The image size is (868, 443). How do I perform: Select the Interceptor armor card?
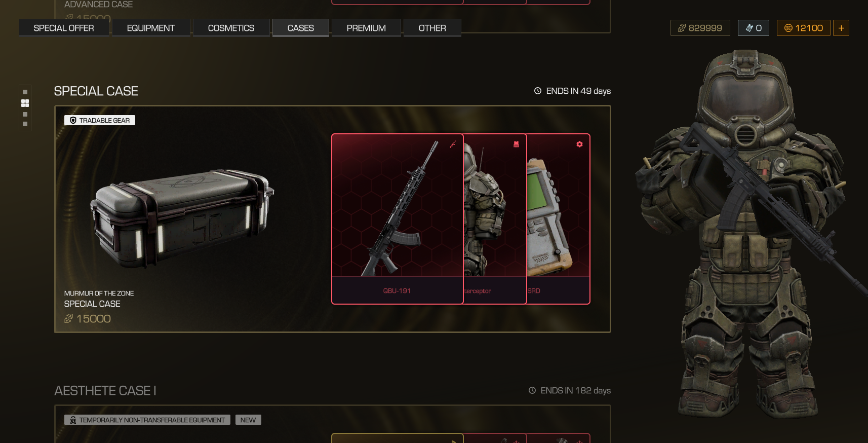click(x=495, y=219)
